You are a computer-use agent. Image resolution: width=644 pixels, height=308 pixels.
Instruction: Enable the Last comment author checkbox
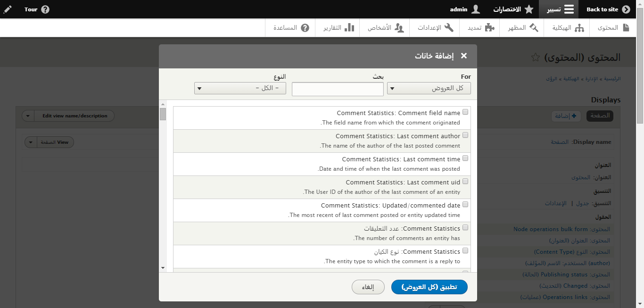pyautogui.click(x=465, y=135)
